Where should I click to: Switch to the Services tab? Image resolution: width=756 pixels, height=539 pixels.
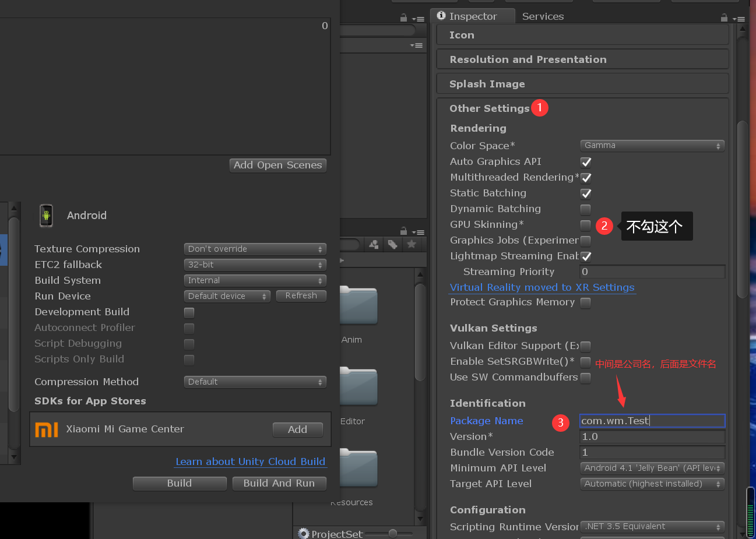[x=543, y=16]
